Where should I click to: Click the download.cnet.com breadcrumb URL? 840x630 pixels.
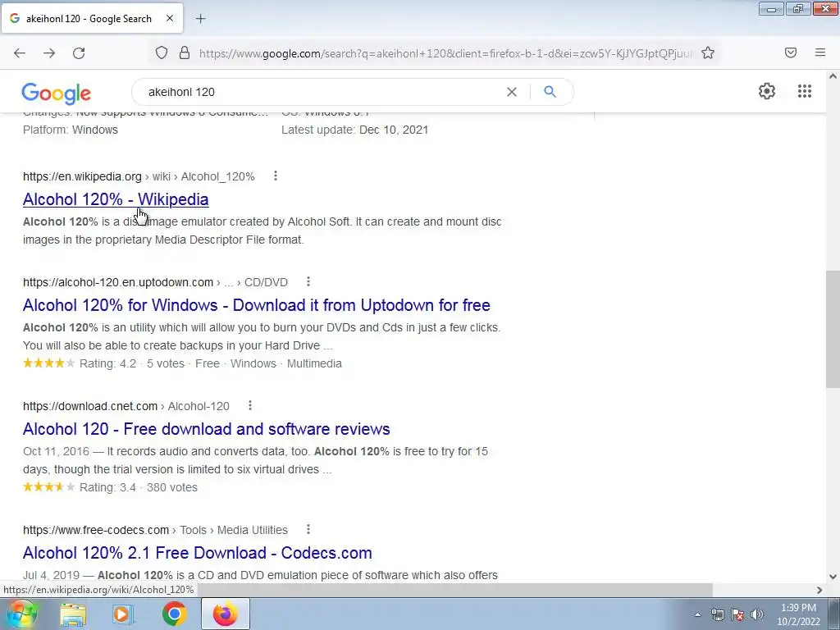[x=126, y=407]
